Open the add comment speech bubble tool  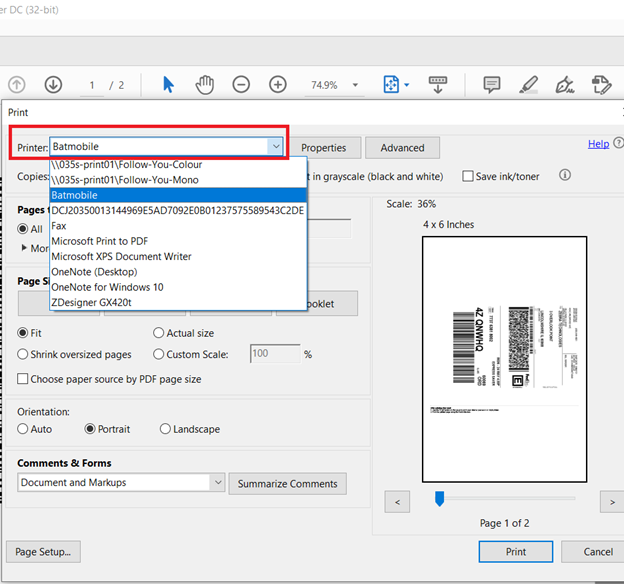pyautogui.click(x=492, y=85)
